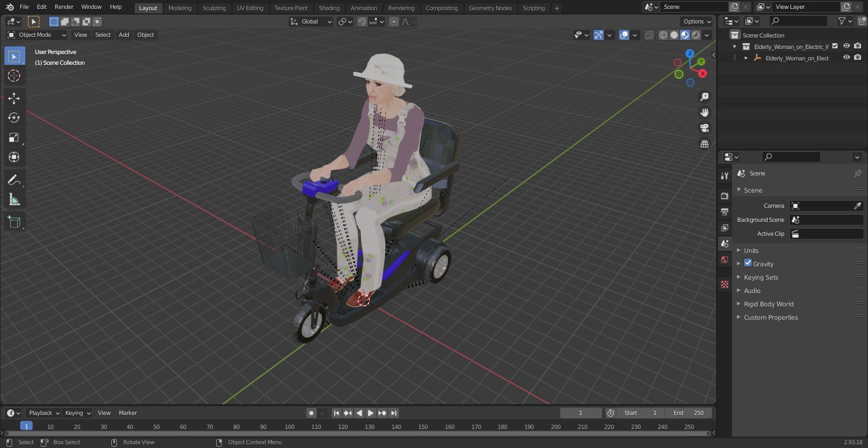Toggle snapping magnet

pos(362,22)
